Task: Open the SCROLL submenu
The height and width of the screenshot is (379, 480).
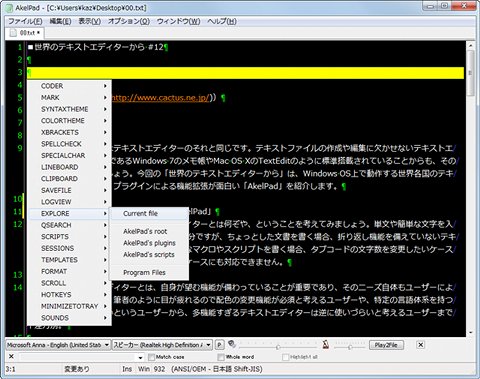Action: pyautogui.click(x=70, y=283)
